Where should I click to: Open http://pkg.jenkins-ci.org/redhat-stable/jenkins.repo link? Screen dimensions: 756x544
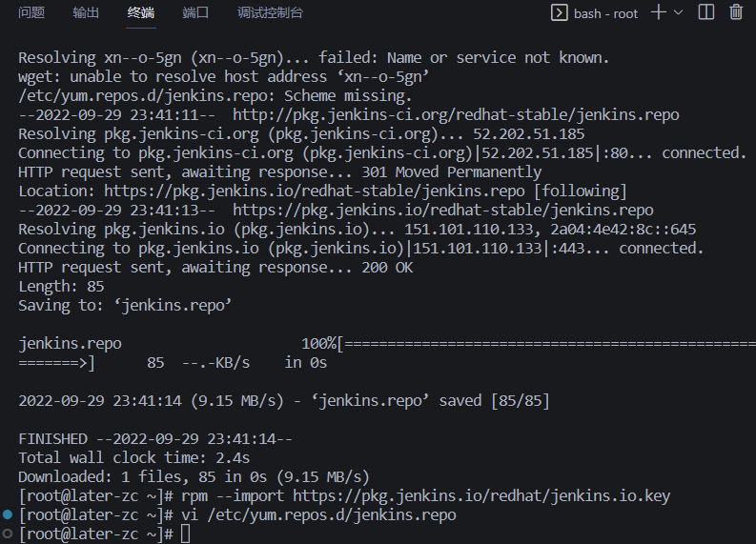(456, 114)
